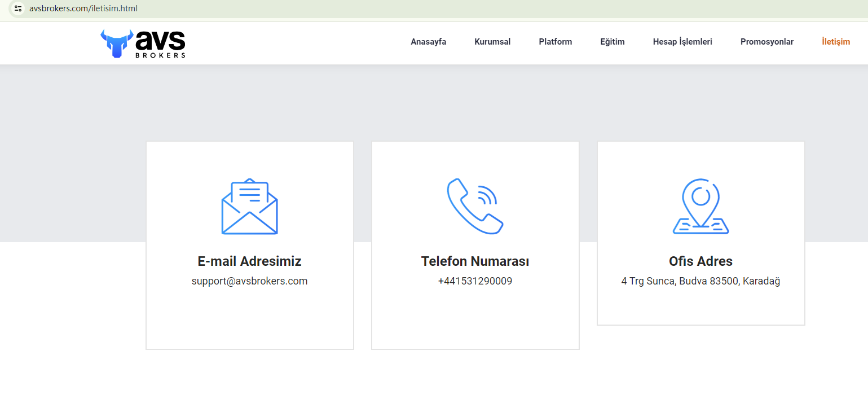
Task: Click the blue bull head logo icon
Action: tap(116, 43)
